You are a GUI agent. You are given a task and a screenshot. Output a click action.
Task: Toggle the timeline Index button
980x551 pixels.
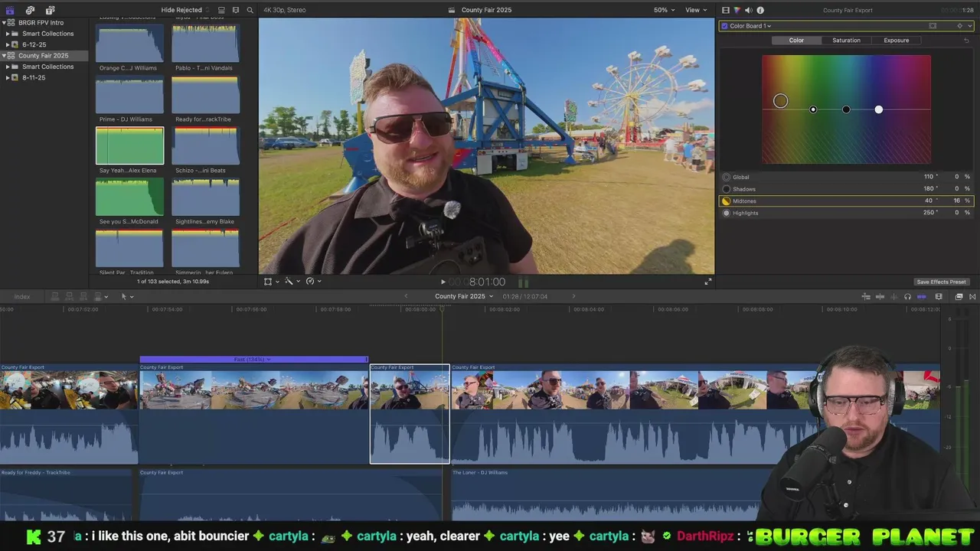[x=22, y=296]
